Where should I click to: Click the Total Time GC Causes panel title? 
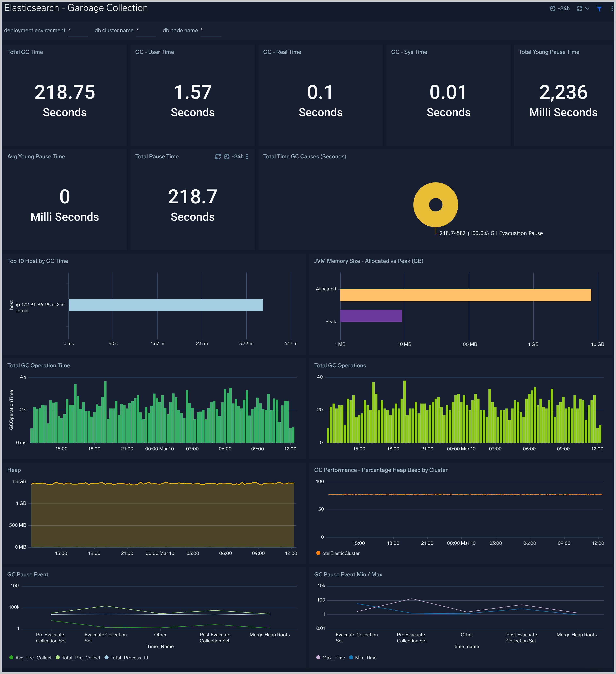305,157
